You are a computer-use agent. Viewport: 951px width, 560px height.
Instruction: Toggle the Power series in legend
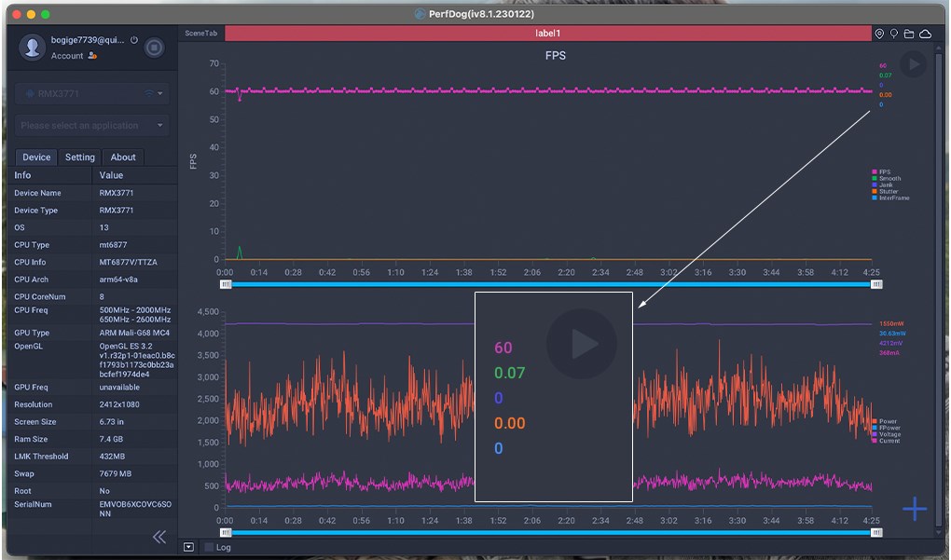[884, 421]
